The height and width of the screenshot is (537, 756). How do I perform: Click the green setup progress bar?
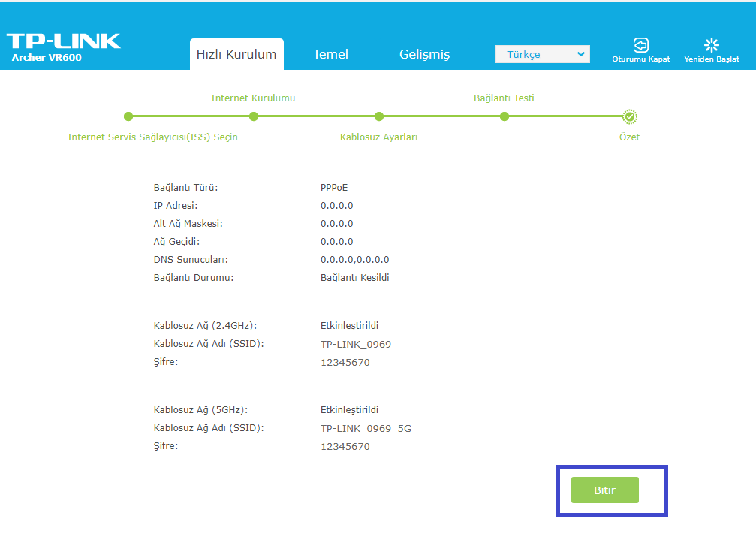pos(315,116)
